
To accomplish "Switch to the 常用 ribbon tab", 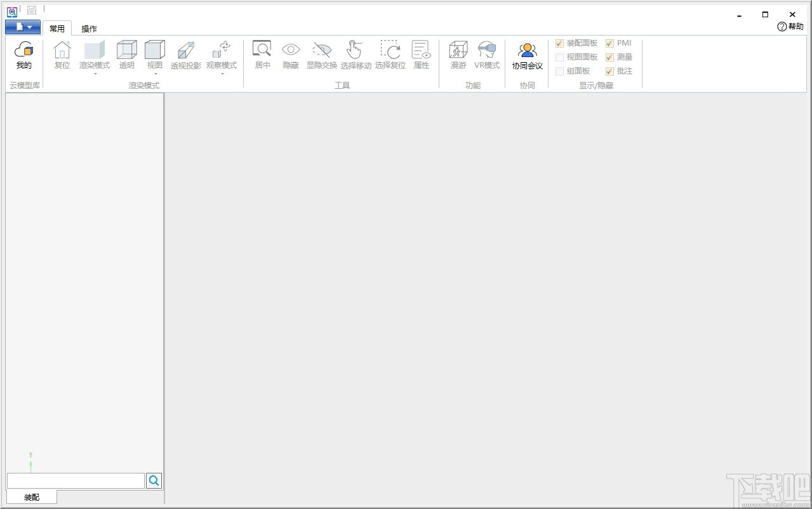I will [57, 29].
